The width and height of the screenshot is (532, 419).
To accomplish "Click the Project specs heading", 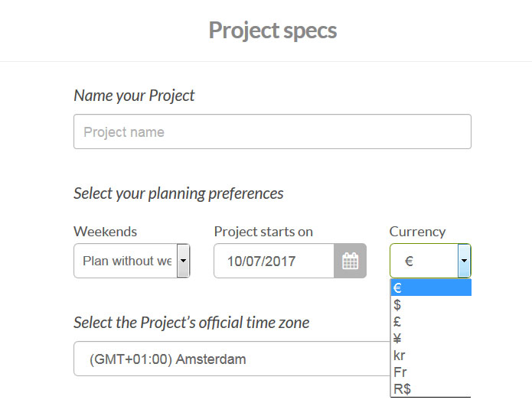I will pyautogui.click(x=273, y=31).
